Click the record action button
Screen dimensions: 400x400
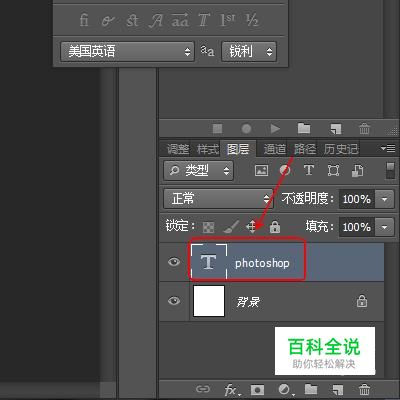[246, 129]
